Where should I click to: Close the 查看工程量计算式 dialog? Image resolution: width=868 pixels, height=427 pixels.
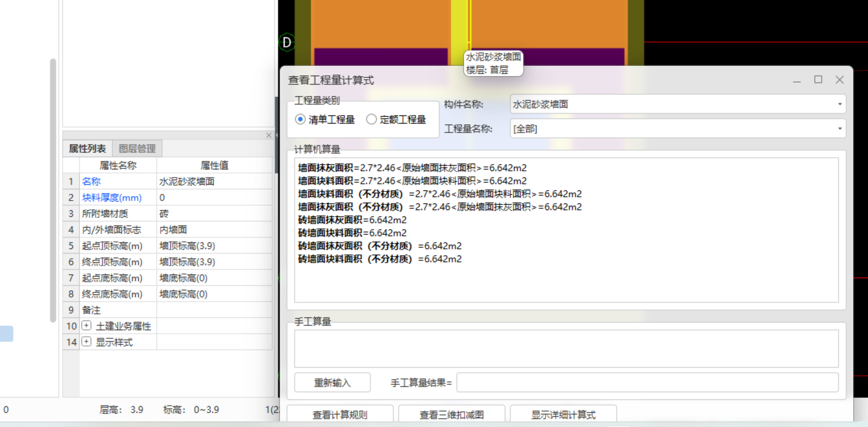(839, 80)
